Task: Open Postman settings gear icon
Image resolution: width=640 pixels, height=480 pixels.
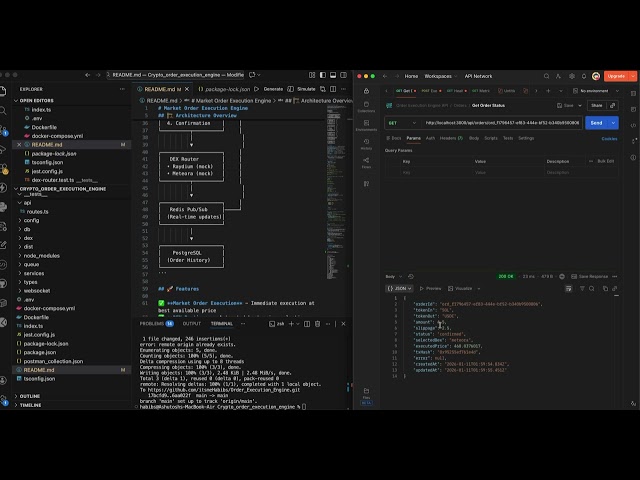Action: [572, 76]
